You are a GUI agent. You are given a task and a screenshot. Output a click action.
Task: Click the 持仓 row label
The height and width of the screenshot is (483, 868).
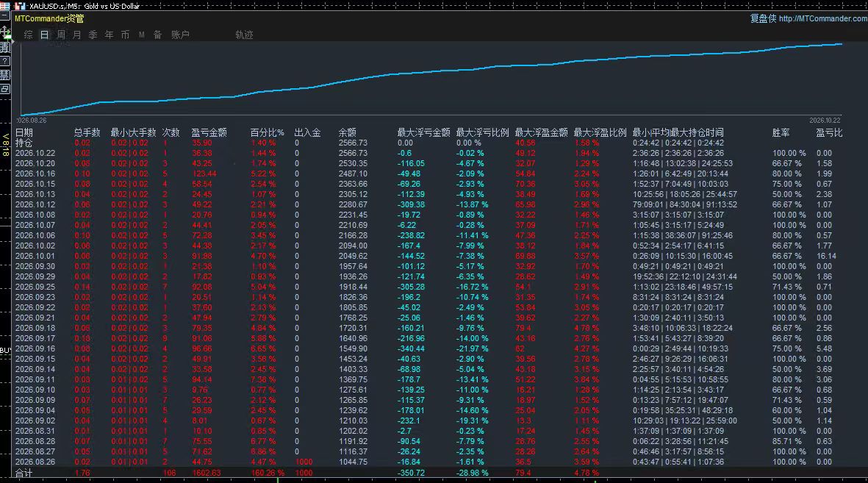pyautogui.click(x=24, y=143)
